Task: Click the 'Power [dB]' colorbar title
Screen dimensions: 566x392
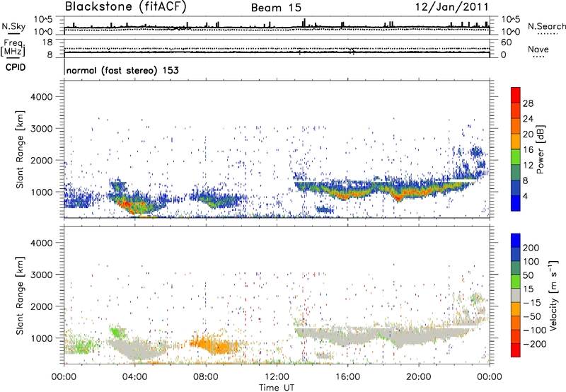Action: click(540, 149)
